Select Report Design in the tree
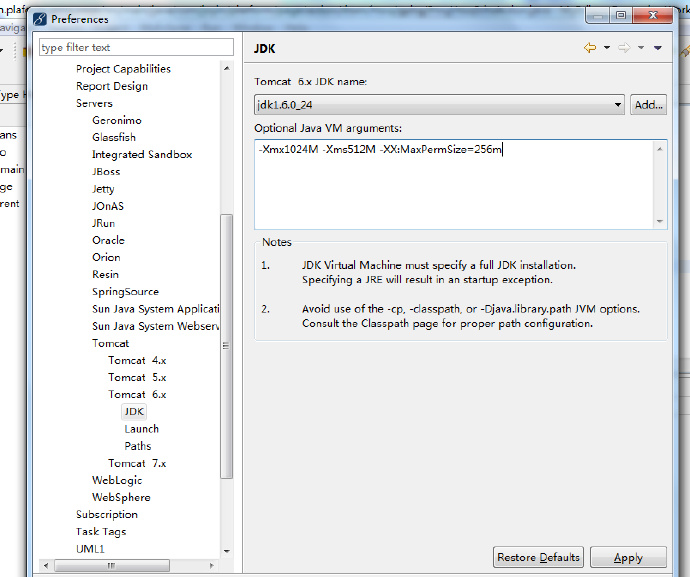 tap(112, 86)
